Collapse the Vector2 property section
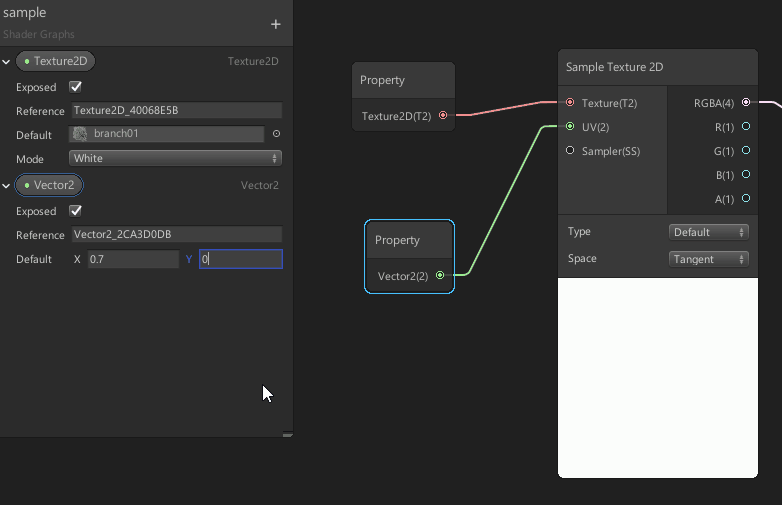Image resolution: width=782 pixels, height=505 pixels. (x=6, y=186)
